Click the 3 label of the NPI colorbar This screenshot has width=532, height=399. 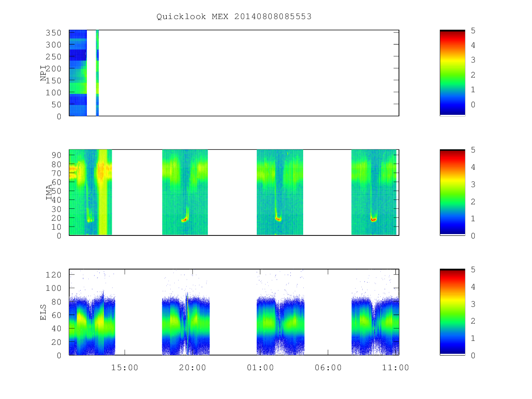473,60
